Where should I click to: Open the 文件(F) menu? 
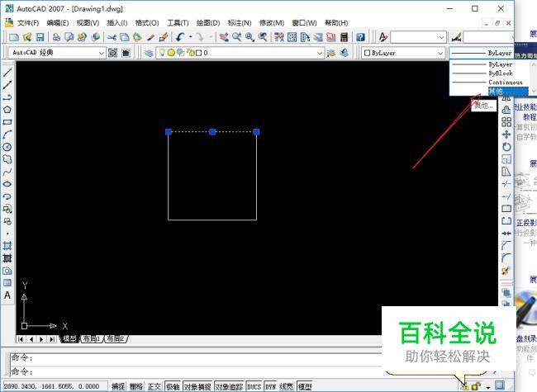click(28, 23)
